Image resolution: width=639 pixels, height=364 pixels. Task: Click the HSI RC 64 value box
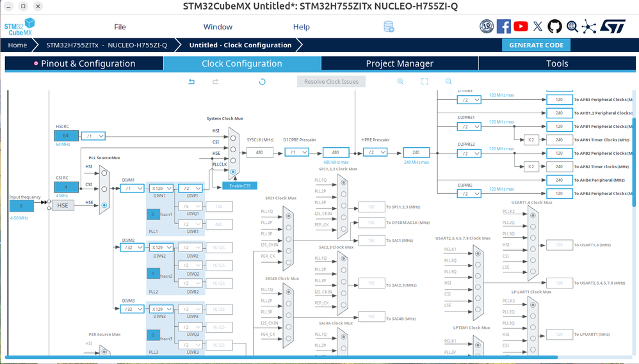click(66, 136)
